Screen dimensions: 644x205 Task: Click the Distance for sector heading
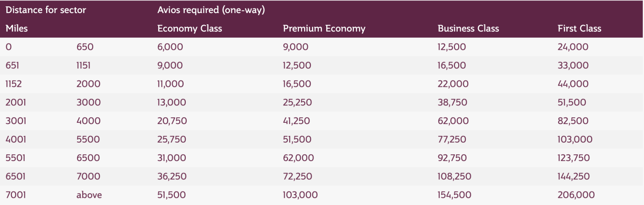pyautogui.click(x=46, y=10)
